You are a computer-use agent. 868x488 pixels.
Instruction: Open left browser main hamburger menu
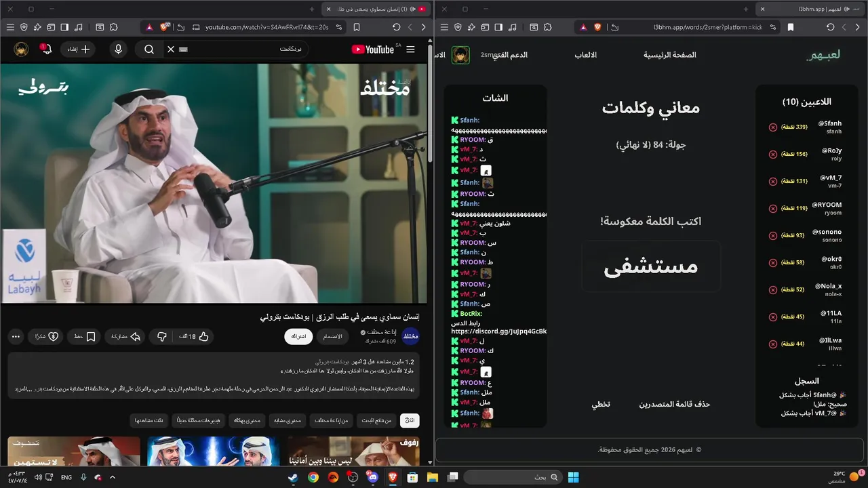tap(10, 27)
